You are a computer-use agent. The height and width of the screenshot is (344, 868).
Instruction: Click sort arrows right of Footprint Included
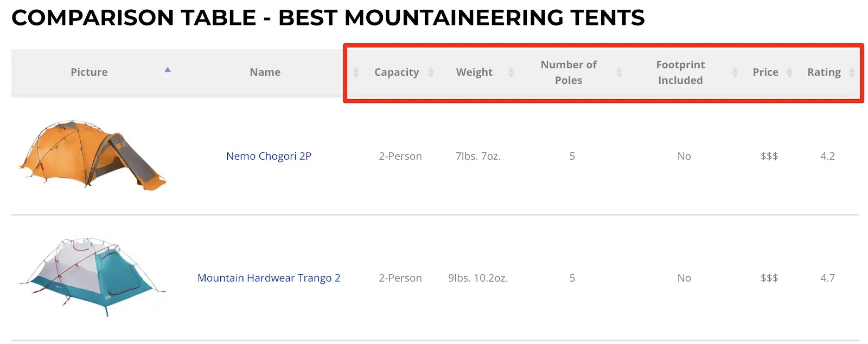pyautogui.click(x=735, y=72)
